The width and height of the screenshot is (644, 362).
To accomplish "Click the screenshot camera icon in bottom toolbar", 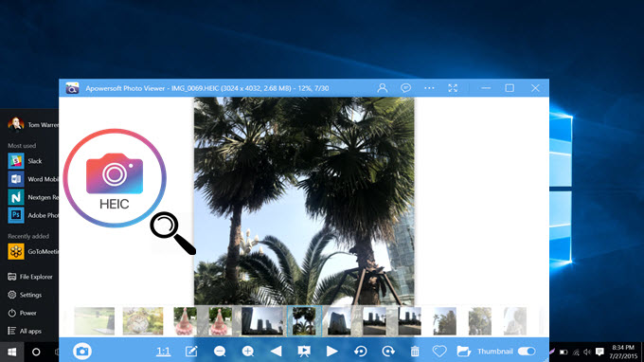I will 82,352.
